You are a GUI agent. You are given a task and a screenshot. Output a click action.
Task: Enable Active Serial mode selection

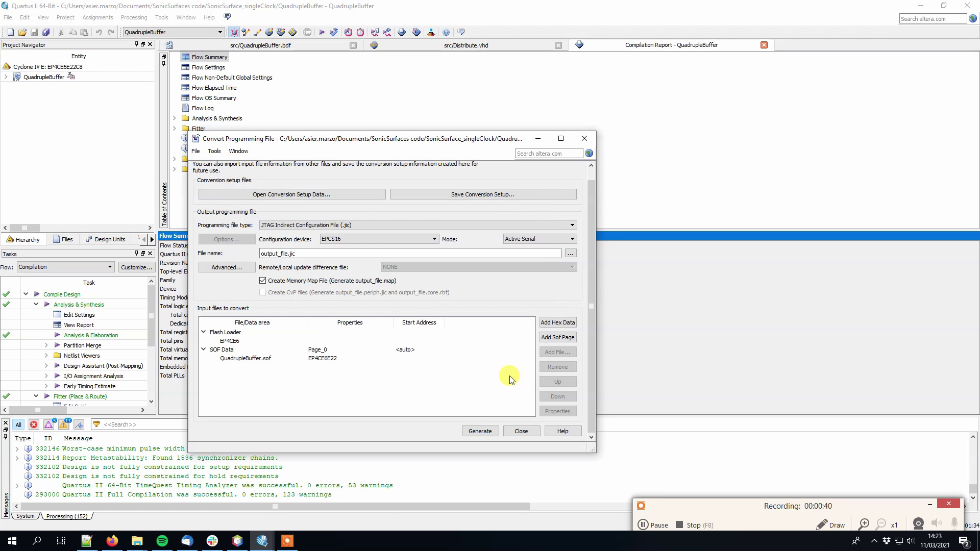538,239
